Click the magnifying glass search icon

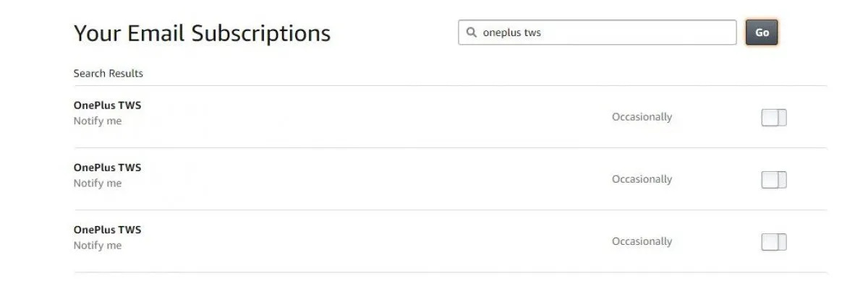click(x=472, y=32)
